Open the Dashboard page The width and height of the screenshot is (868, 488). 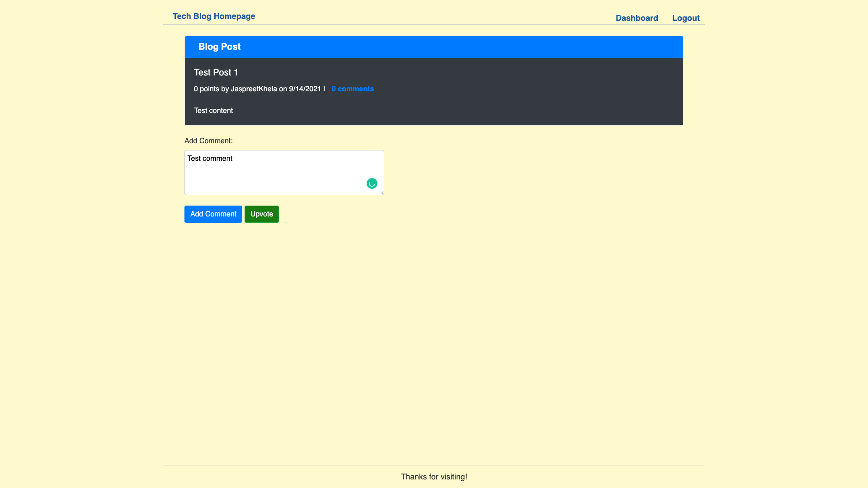[637, 18]
